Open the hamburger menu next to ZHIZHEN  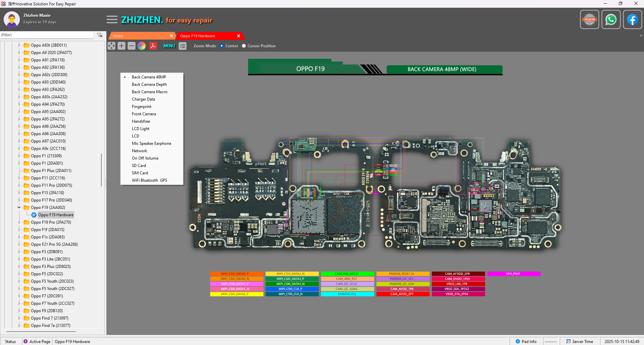(x=112, y=20)
